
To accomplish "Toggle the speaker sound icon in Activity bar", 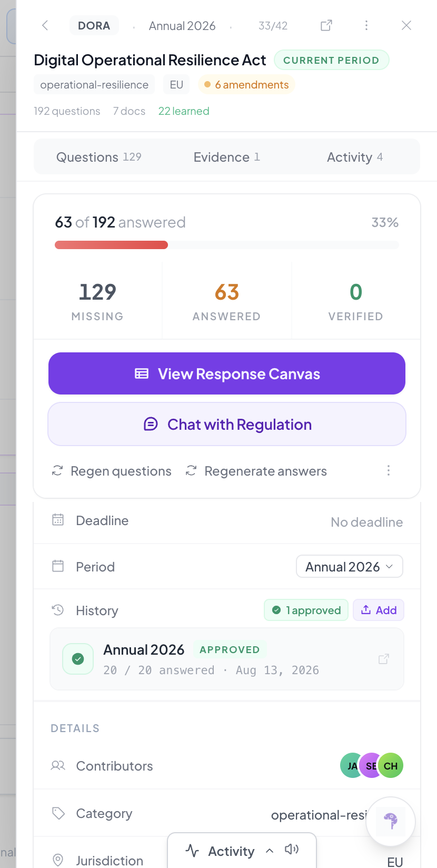I will click(x=292, y=849).
